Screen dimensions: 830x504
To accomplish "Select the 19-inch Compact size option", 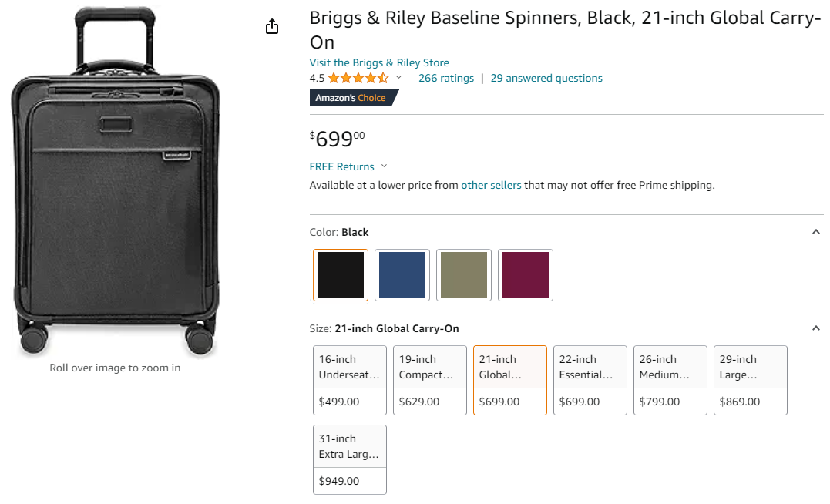I will tap(430, 381).
